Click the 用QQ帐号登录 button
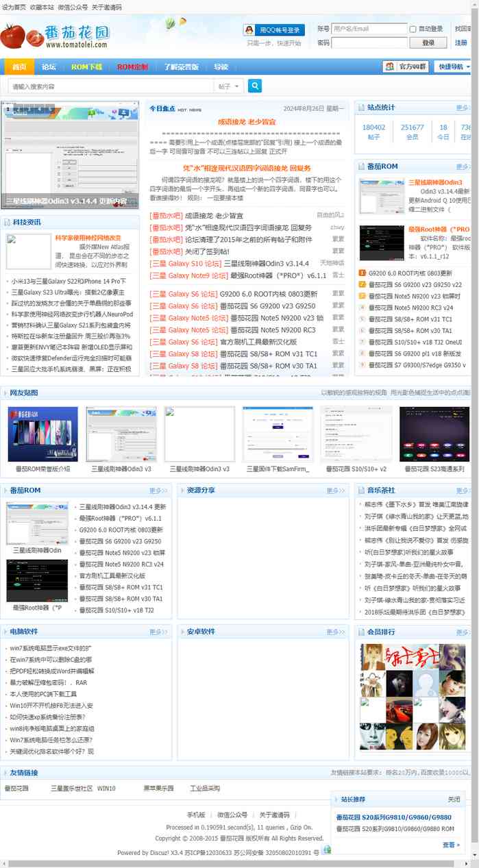This screenshot has height=868, width=479. coord(274,30)
